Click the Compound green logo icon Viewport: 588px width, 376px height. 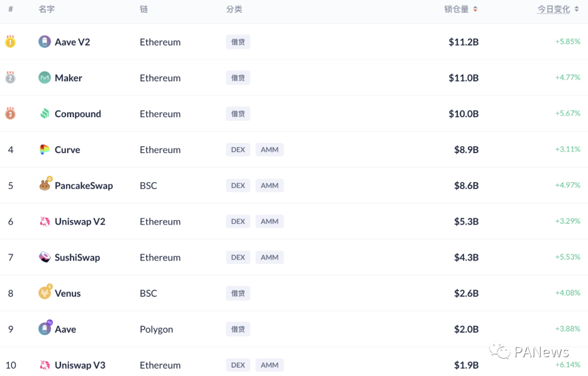pos(45,114)
